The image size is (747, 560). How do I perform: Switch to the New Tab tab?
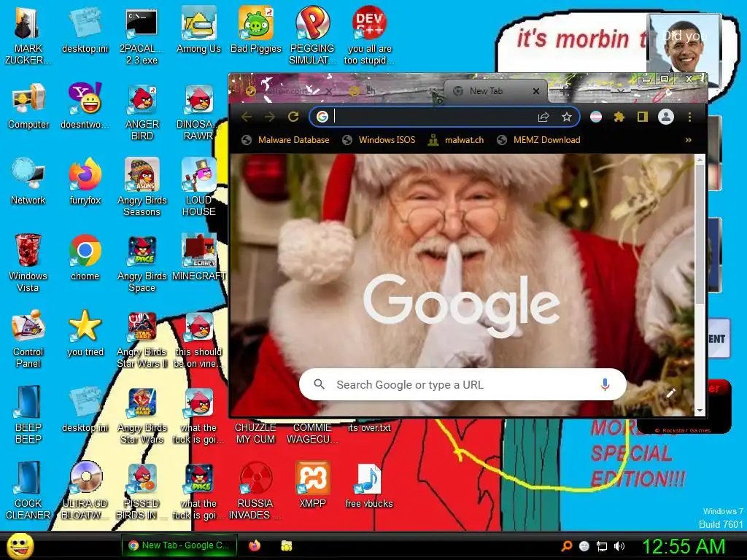pos(486,91)
